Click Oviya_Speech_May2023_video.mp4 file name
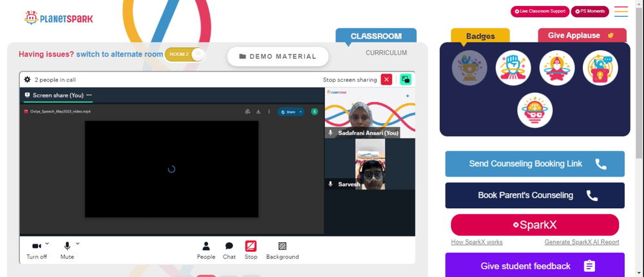The height and width of the screenshot is (277, 644). click(61, 111)
